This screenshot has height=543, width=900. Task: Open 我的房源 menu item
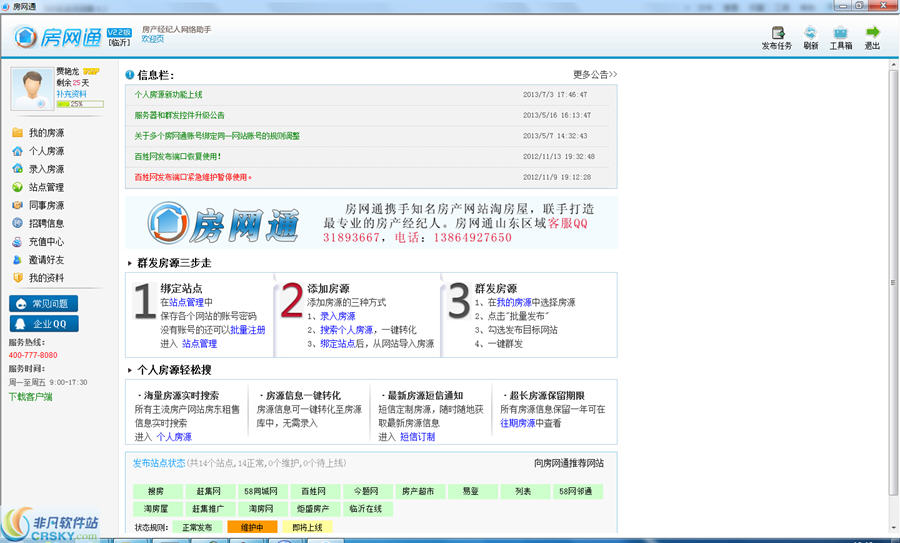pyautogui.click(x=46, y=133)
